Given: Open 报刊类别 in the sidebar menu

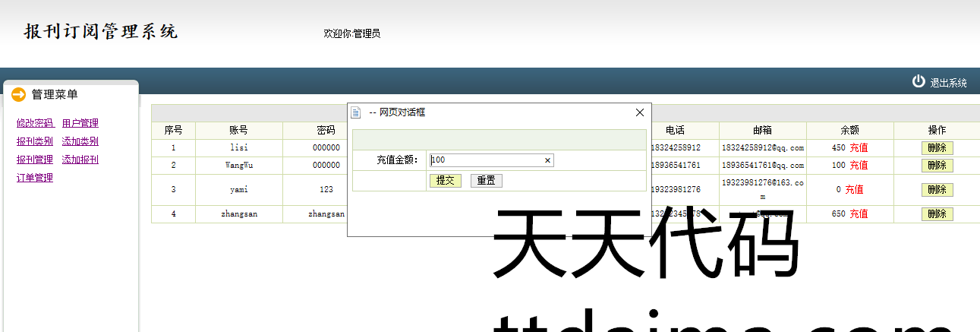Looking at the screenshot, I should (x=35, y=141).
